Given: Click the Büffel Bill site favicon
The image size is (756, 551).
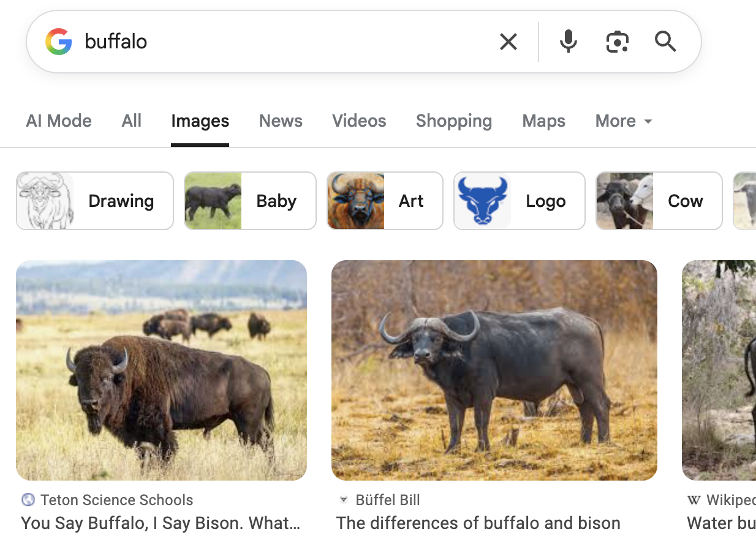Looking at the screenshot, I should [x=343, y=500].
